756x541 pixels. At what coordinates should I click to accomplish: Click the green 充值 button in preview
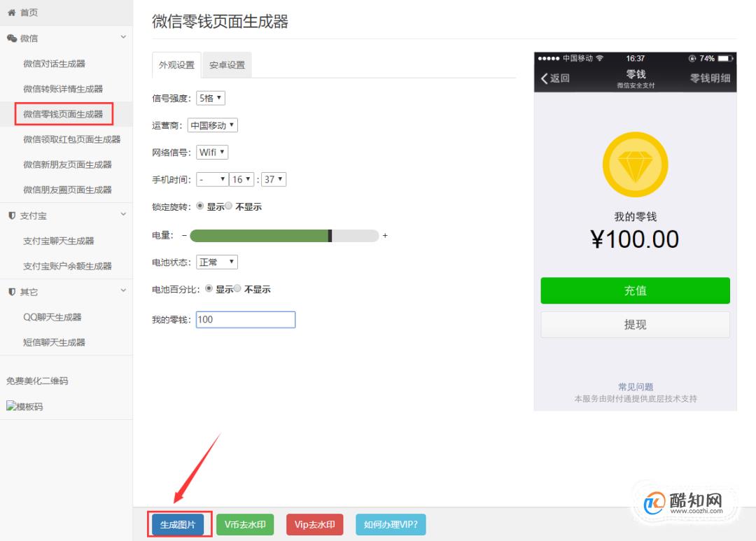(635, 290)
